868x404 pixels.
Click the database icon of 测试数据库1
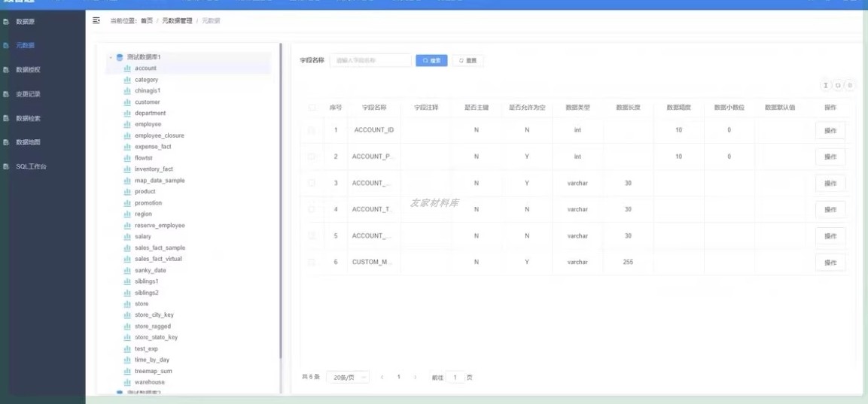tap(120, 57)
